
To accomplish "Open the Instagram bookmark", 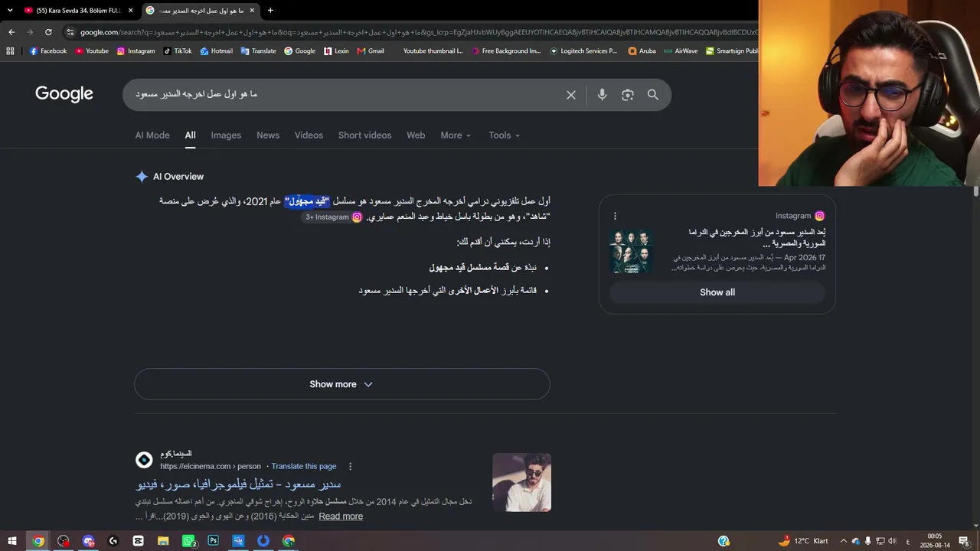I will (x=136, y=51).
